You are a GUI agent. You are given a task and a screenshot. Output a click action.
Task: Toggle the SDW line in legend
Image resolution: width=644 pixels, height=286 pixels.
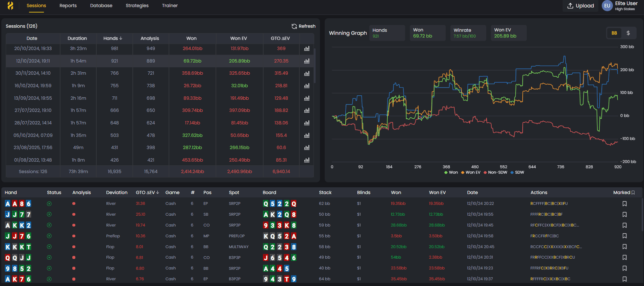click(517, 172)
